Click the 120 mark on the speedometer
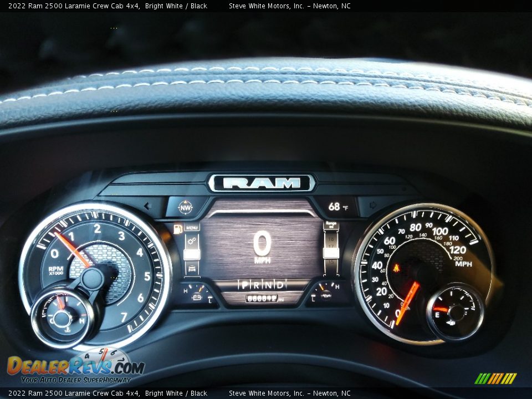 [457, 250]
